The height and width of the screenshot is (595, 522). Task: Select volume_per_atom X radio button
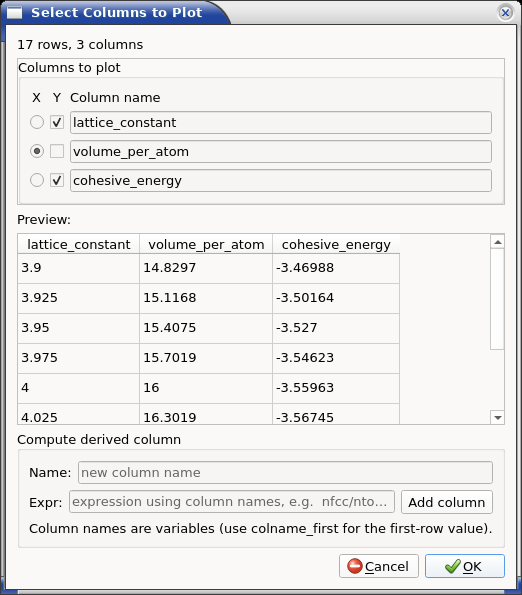click(37, 151)
